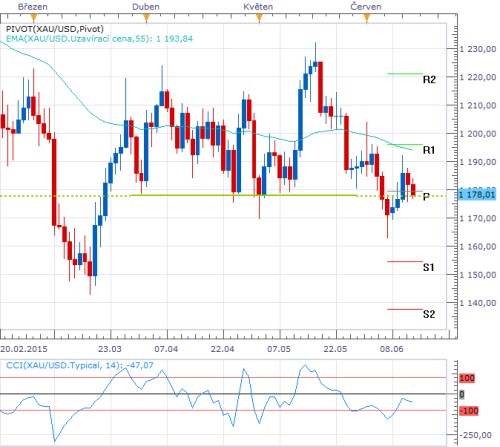The height and width of the screenshot is (447, 500).
Task: Select the PIVOT(XAU/USD,Pivot) indicator label
Action: coord(55,29)
